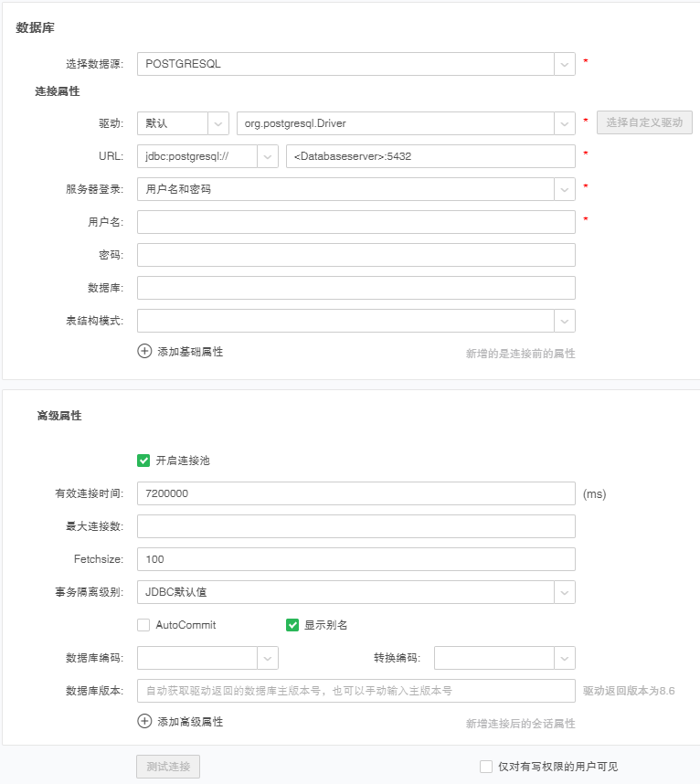Uncheck the 显示别名 checkbox
Image resolution: width=700 pixels, height=784 pixels.
[x=292, y=625]
